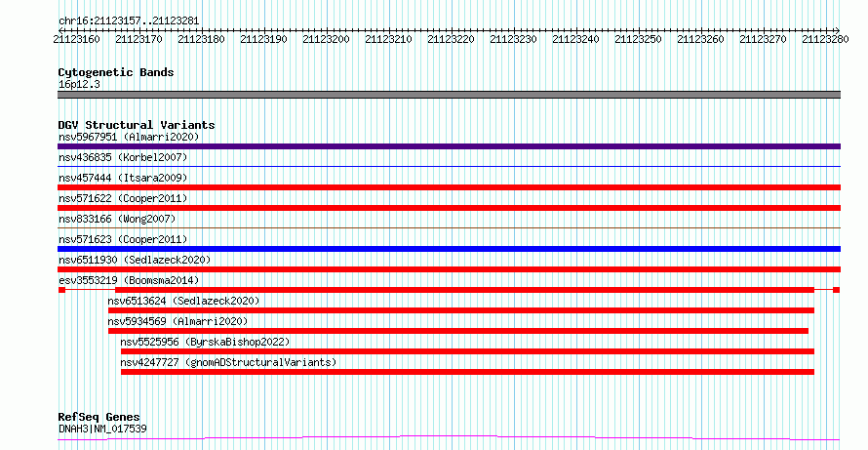
Task: Click the esv3553219 Boomsma2014 red bar
Action: (x=449, y=290)
